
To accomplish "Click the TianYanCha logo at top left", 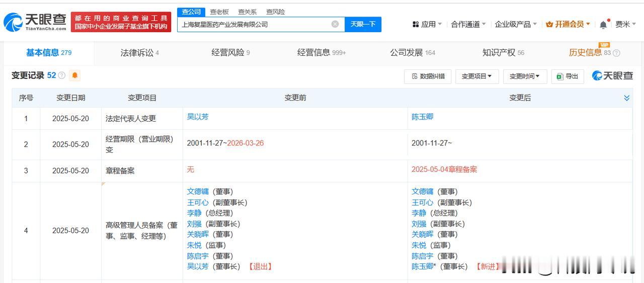I will (35, 22).
